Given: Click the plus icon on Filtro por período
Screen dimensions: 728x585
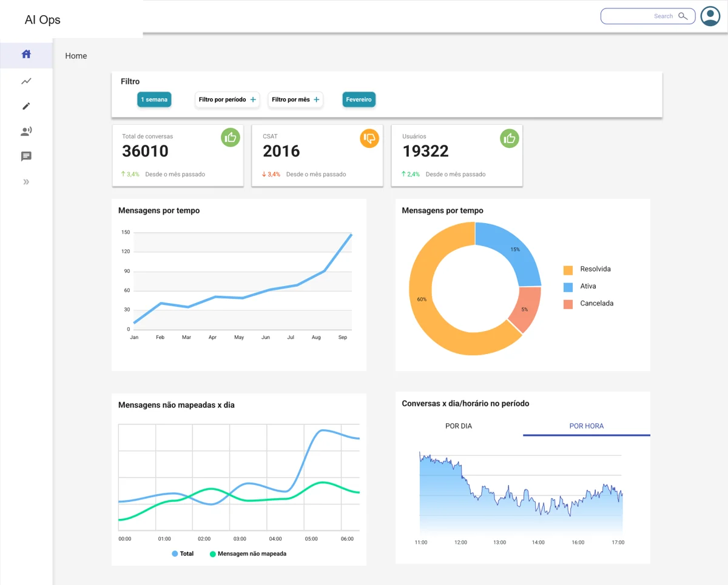Looking at the screenshot, I should click(253, 99).
